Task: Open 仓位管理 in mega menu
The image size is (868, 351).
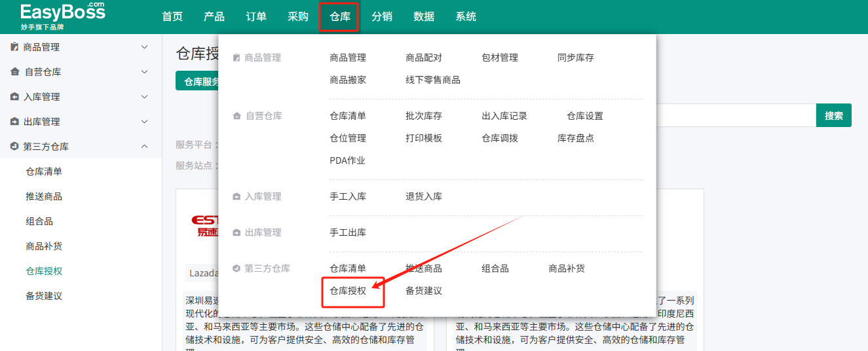Action: click(348, 138)
